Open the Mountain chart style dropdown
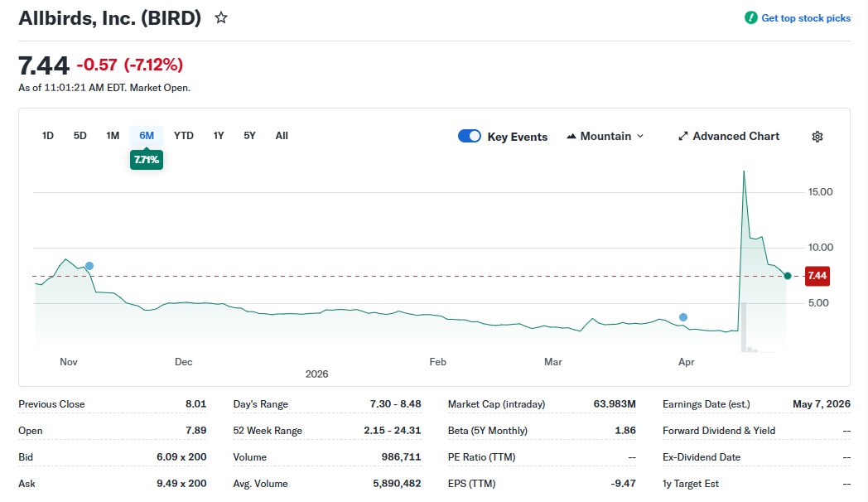Viewport: 868px width, 502px height. point(605,136)
